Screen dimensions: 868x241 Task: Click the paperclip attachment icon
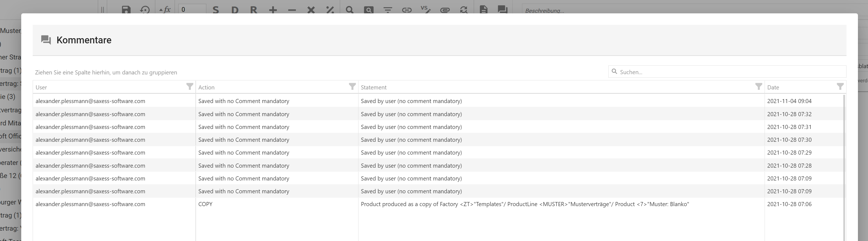[x=445, y=10]
